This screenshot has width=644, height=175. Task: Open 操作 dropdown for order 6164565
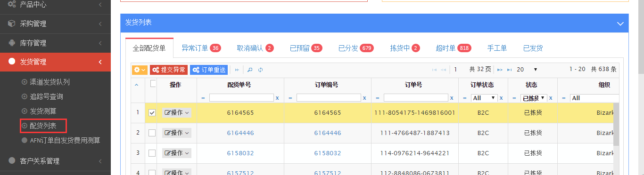click(177, 113)
